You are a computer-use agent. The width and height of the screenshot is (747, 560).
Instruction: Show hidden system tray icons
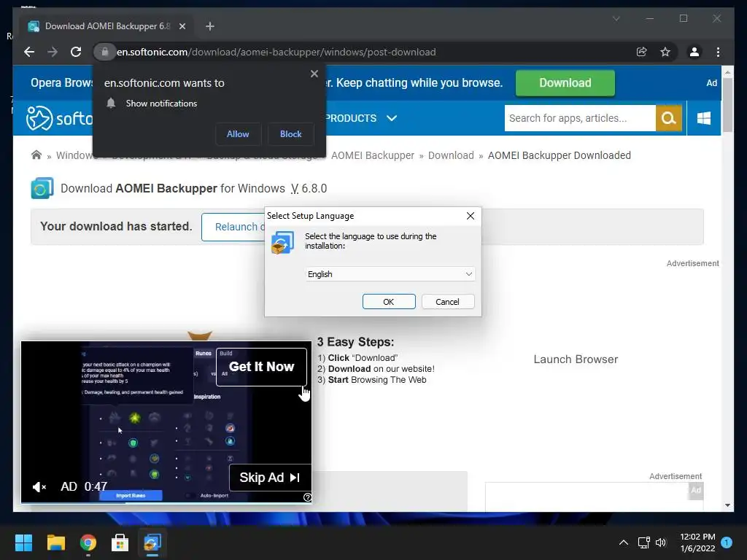coord(624,542)
